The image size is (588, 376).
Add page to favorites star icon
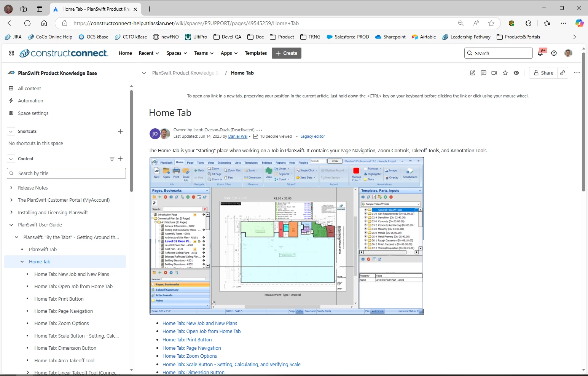click(x=491, y=23)
